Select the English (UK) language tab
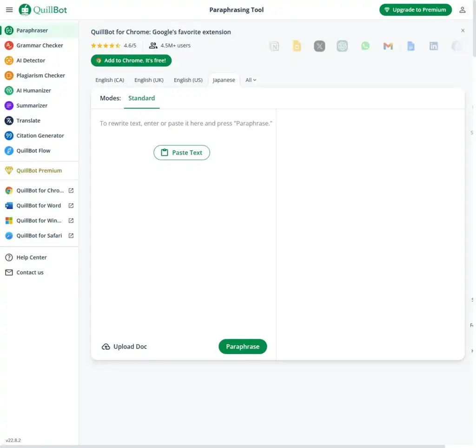The image size is (476, 448). tap(149, 80)
